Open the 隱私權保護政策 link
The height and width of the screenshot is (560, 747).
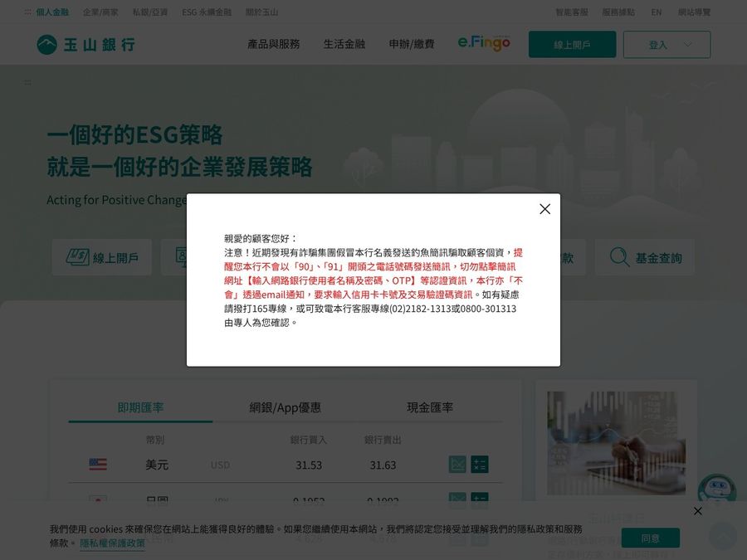[x=112, y=543]
